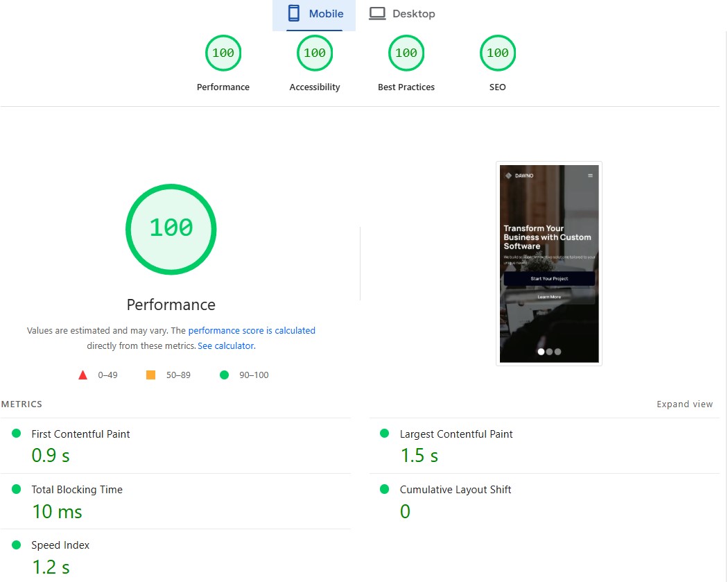Click the last carousel dot under the preview
The height and width of the screenshot is (582, 728).
pos(557,352)
